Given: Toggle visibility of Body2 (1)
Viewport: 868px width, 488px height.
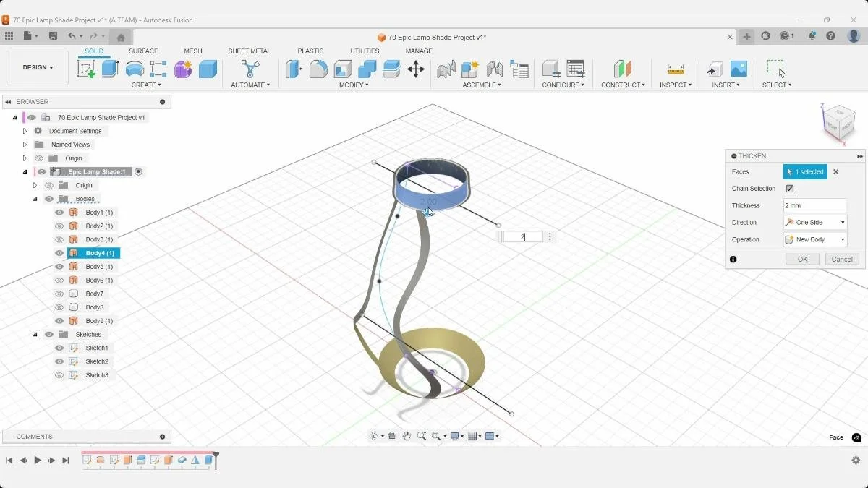Looking at the screenshot, I should point(59,226).
